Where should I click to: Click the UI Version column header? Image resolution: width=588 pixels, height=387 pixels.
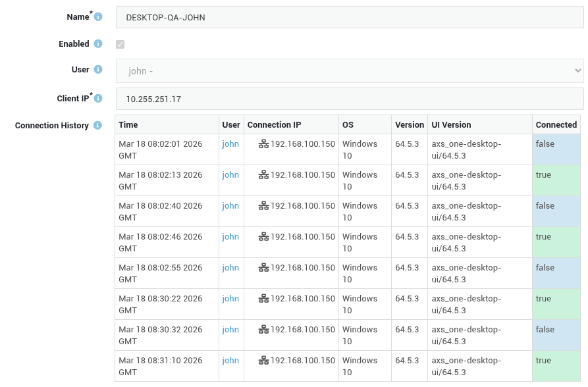point(480,125)
